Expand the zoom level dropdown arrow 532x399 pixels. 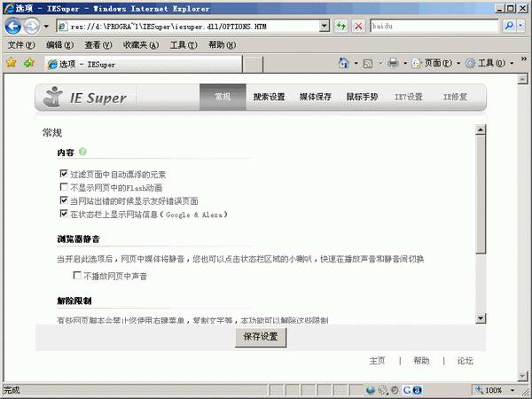pos(512,390)
